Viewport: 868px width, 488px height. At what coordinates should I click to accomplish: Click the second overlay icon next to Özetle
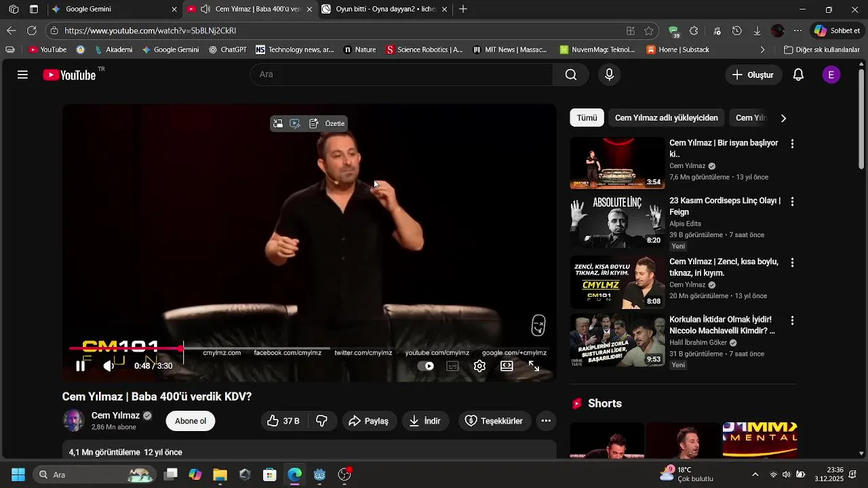click(296, 123)
